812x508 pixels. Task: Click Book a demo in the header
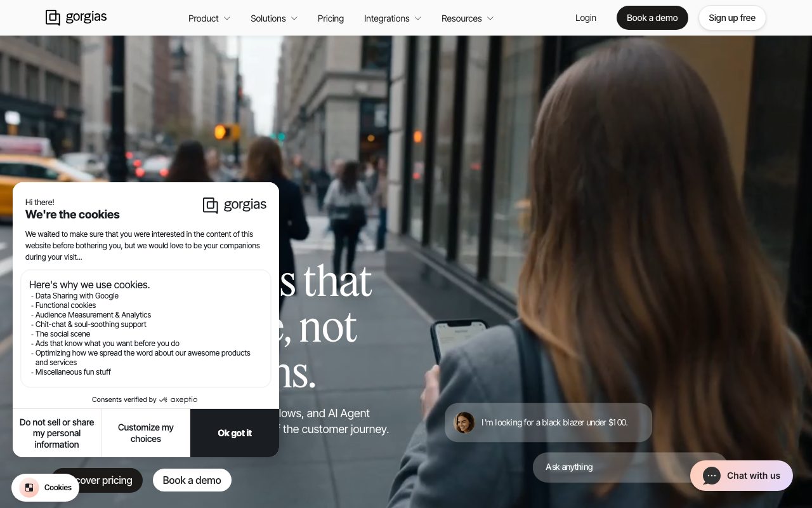click(652, 18)
